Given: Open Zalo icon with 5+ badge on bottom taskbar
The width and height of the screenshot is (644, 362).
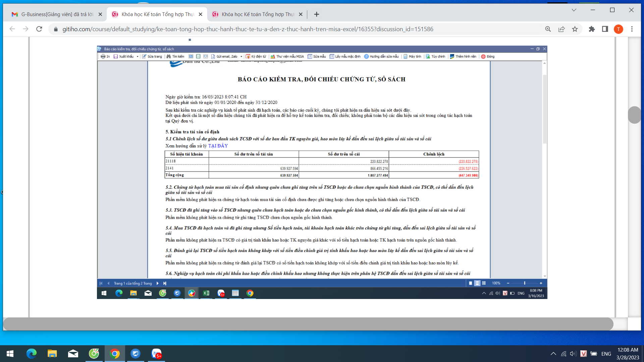Looking at the screenshot, I should pos(156,354).
